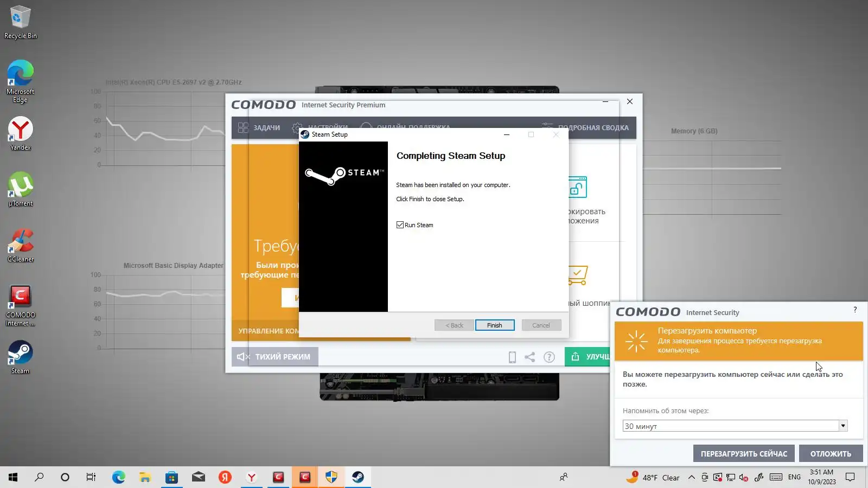Click the unlock applications icon in COMODO
868x488 pixels.
(x=577, y=187)
